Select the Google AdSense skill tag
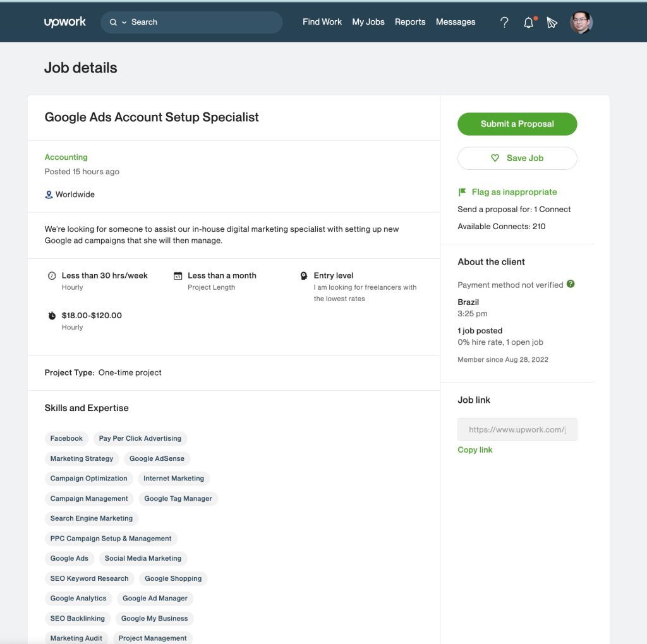 click(x=157, y=458)
